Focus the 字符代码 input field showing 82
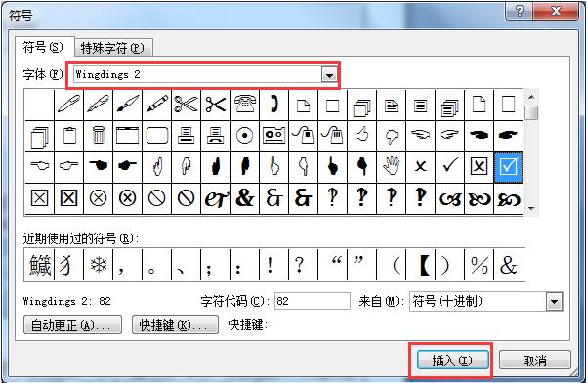Viewport: 588px width, 383px height. pos(313,301)
